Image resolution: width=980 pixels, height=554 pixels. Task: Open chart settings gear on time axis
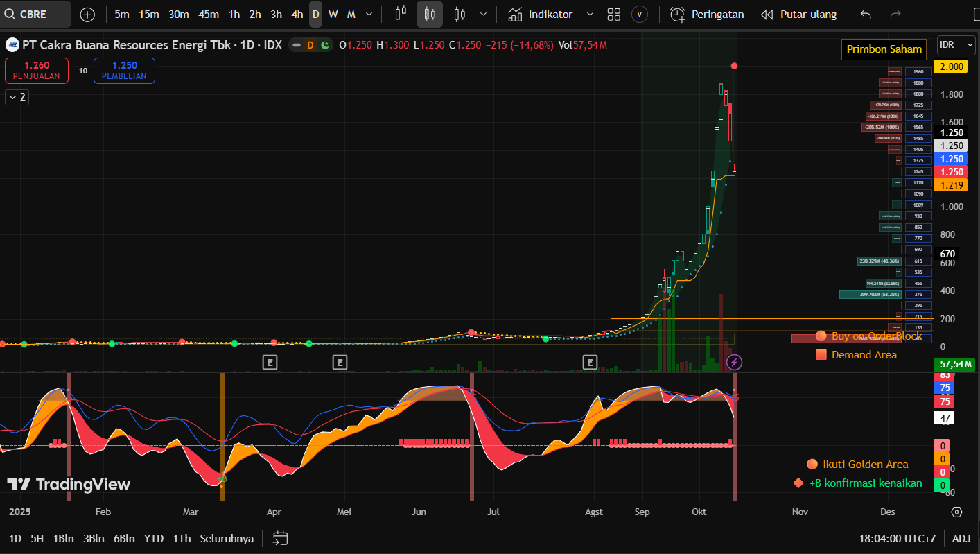tap(956, 512)
